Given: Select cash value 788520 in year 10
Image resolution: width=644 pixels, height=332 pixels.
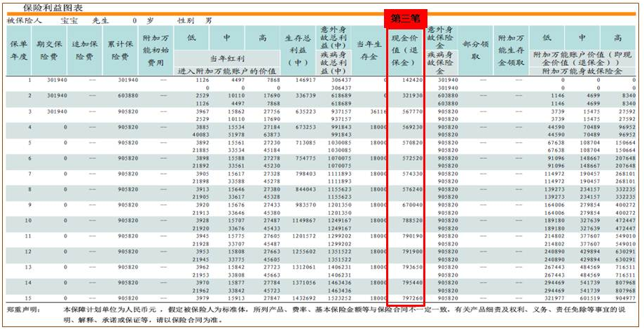Looking at the screenshot, I should click(411, 221).
